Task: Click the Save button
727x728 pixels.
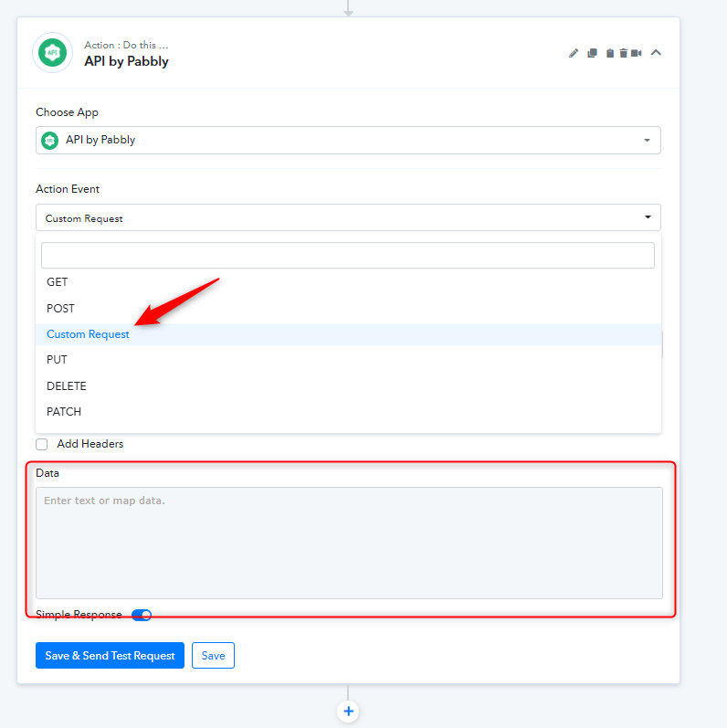Action: (213, 656)
